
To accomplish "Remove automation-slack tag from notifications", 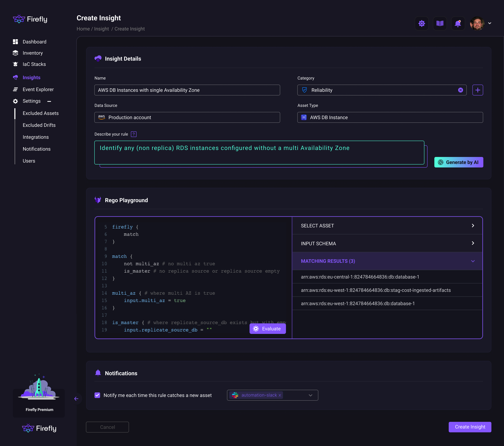I will coord(280,395).
